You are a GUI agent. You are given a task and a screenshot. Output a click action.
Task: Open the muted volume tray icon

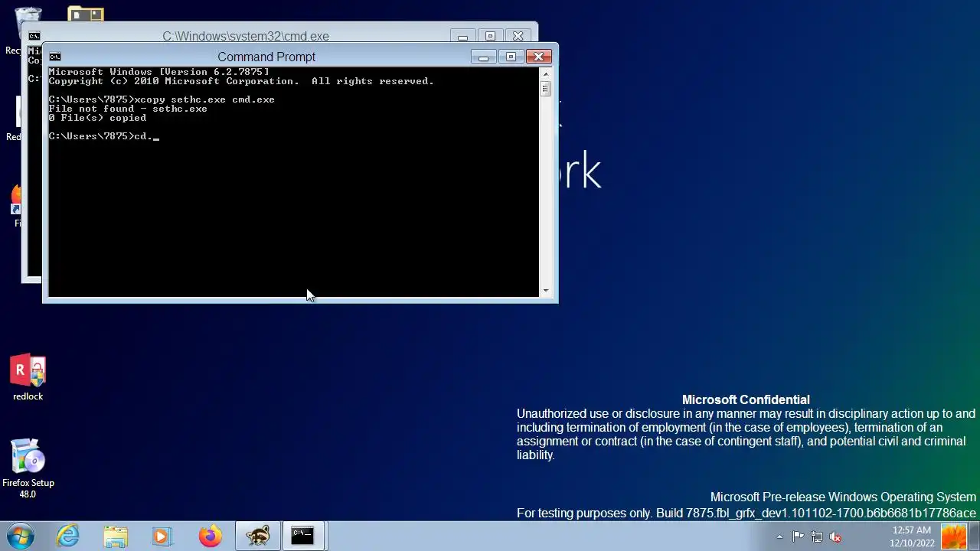(835, 537)
